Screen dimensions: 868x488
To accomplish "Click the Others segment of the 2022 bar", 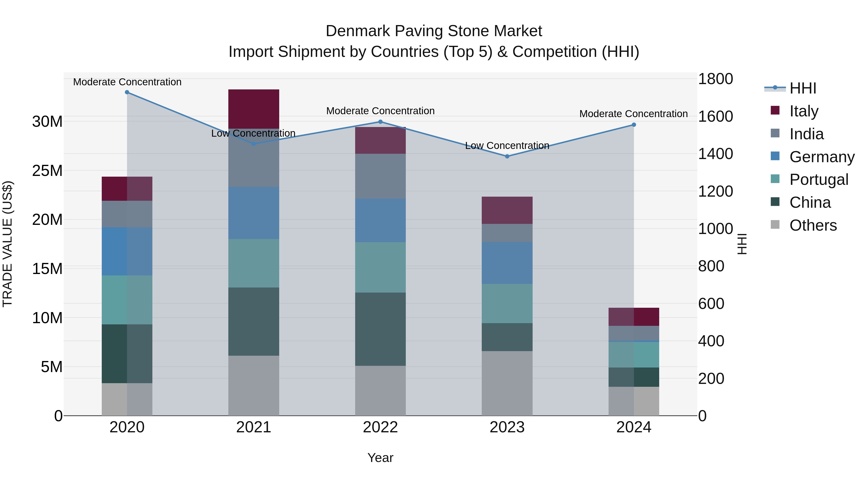I will coord(380,391).
